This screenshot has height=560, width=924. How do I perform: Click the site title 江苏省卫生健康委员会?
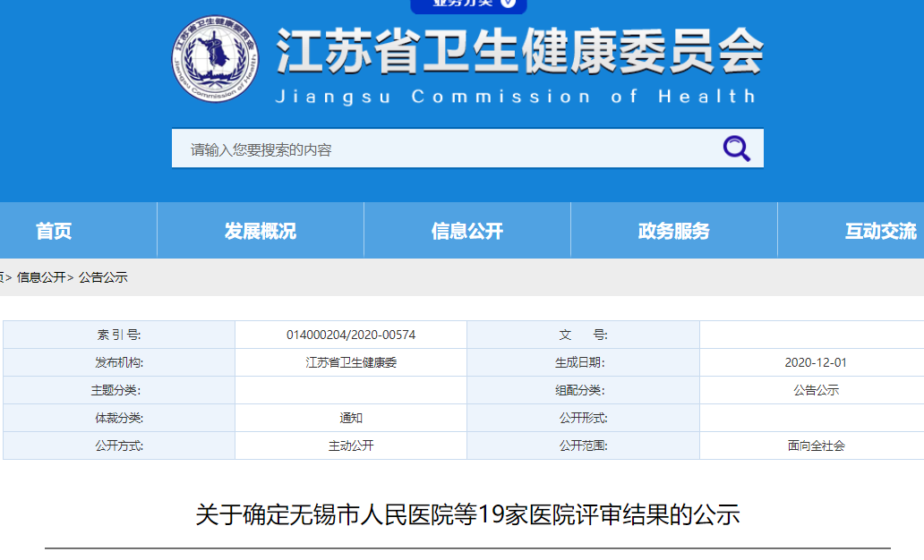tap(519, 51)
